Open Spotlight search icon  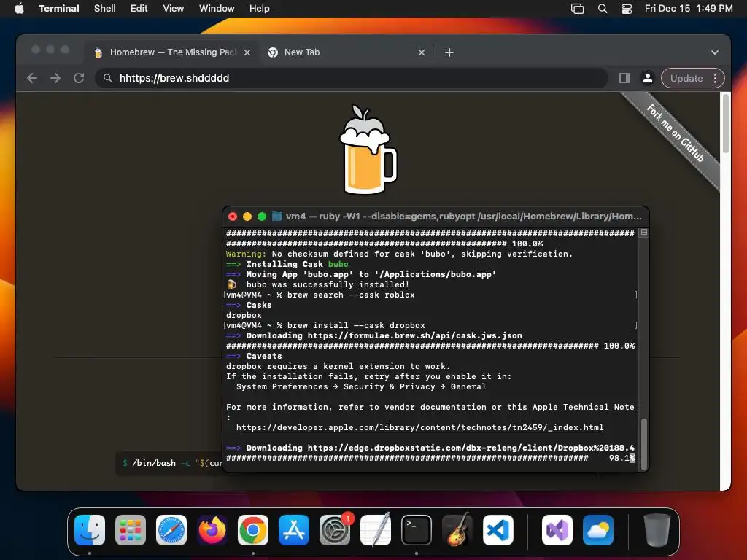[x=602, y=8]
